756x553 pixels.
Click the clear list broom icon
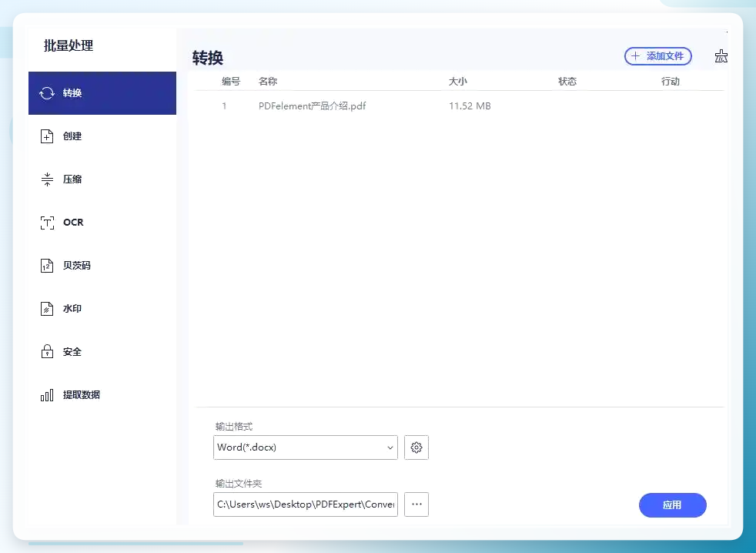[721, 56]
